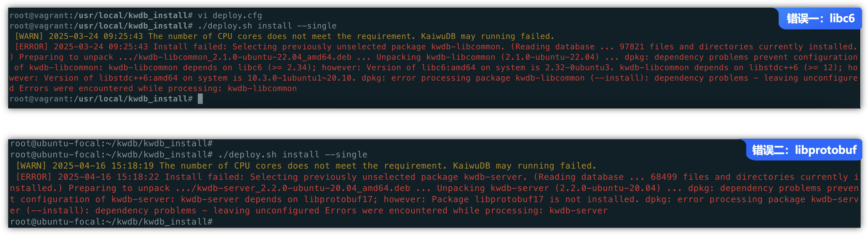Image resolution: width=868 pixels, height=236 pixels.
Task: Click the second './deploy.sh install --single' command
Action: point(293,155)
